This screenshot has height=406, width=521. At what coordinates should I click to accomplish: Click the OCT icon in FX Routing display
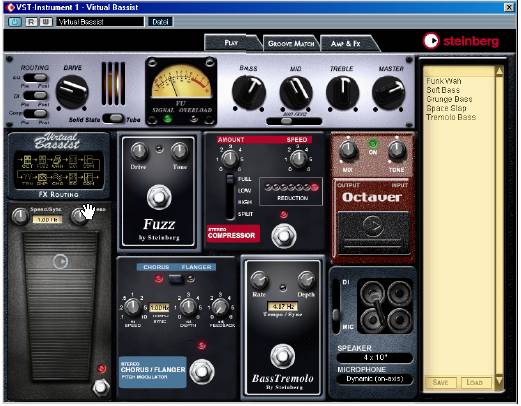pyautogui.click(x=27, y=162)
